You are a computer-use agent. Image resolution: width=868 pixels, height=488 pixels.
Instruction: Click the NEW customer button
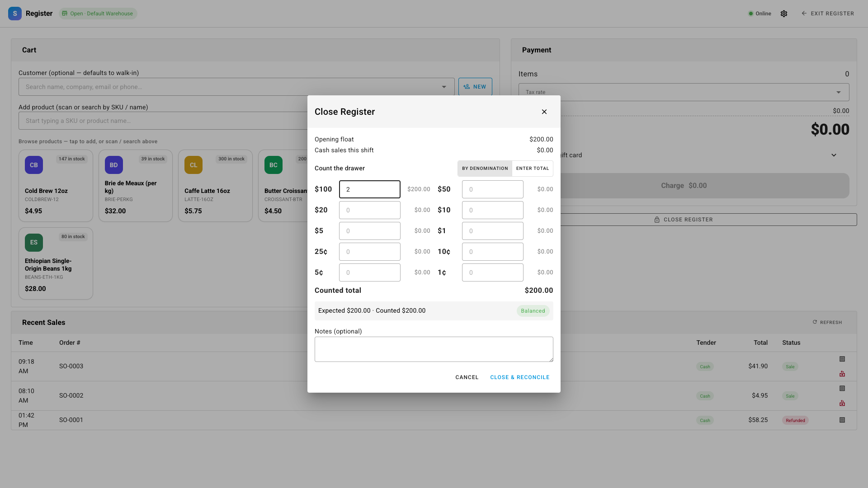click(475, 87)
